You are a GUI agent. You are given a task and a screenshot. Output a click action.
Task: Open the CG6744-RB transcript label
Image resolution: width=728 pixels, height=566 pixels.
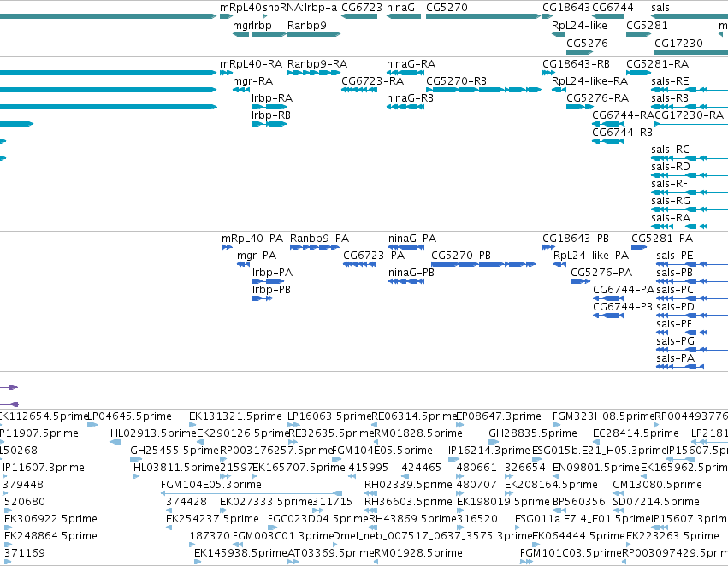622,133
